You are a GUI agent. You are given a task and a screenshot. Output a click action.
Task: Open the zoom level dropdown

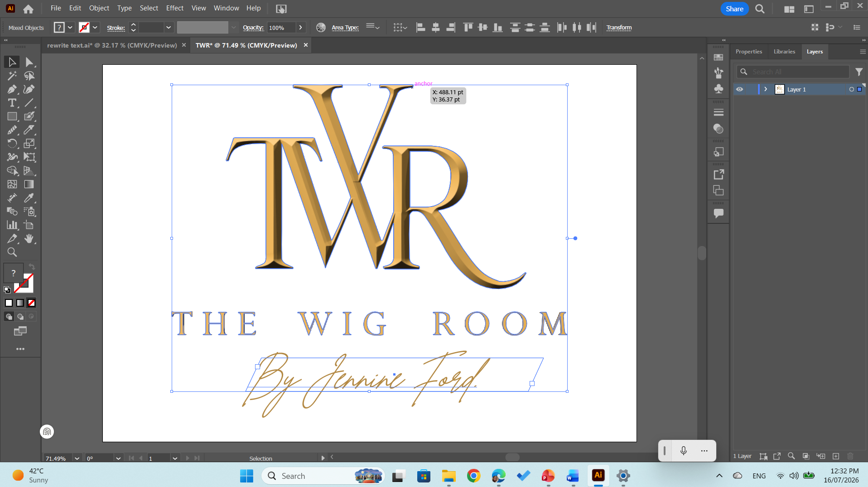77,458
